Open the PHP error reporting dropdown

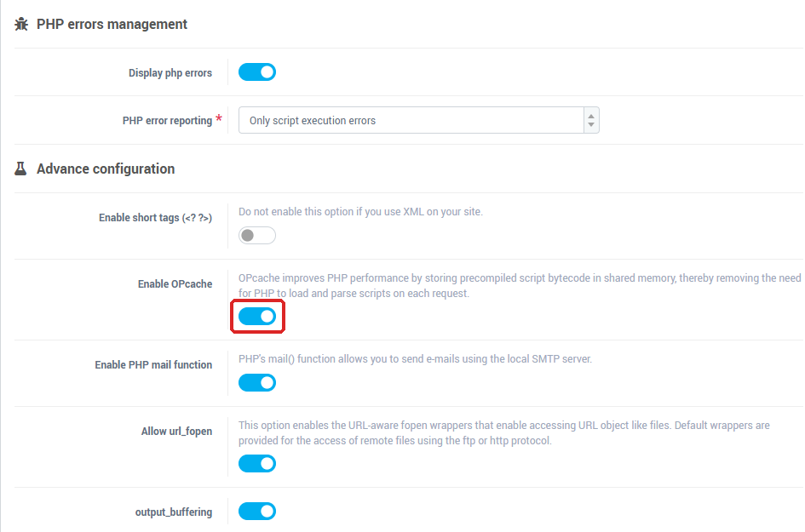point(418,120)
